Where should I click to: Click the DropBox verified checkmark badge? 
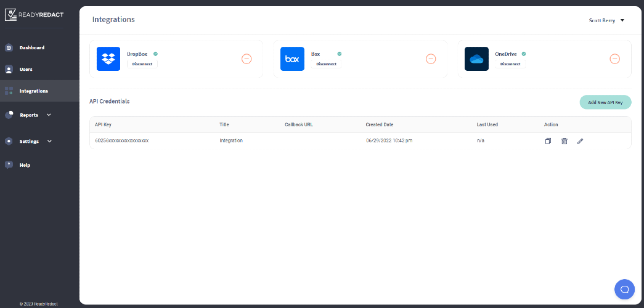(156, 54)
